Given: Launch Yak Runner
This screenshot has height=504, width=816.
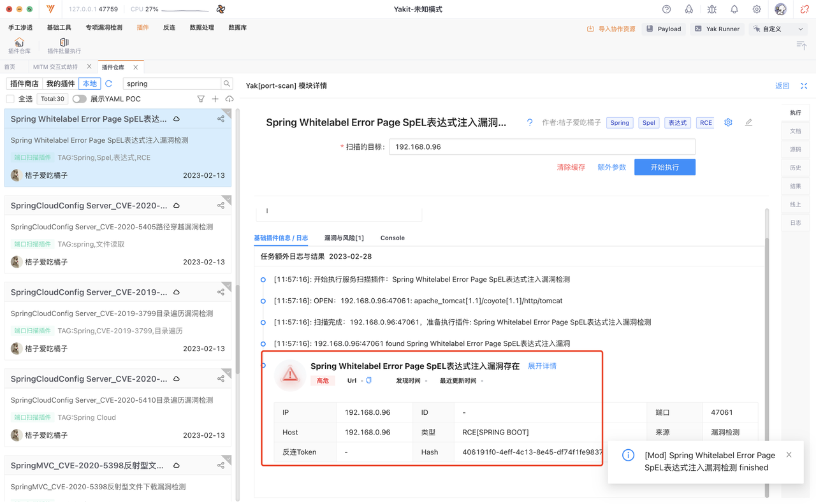Looking at the screenshot, I should (x=717, y=29).
